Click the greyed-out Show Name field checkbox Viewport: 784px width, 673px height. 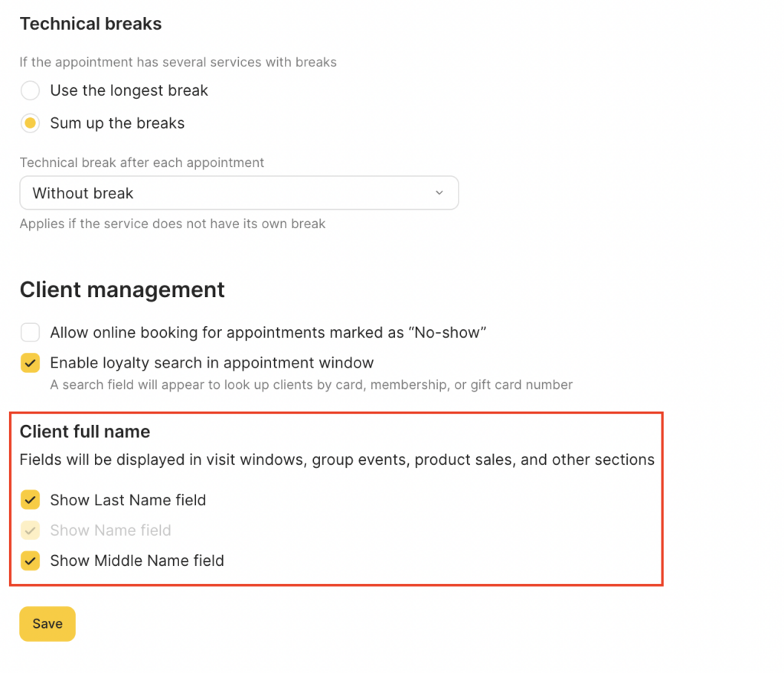[30, 531]
